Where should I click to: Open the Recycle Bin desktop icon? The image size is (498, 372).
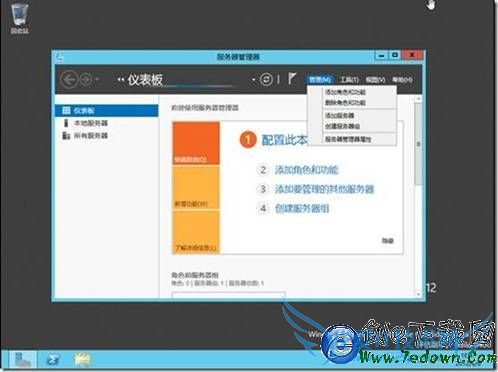(x=19, y=18)
